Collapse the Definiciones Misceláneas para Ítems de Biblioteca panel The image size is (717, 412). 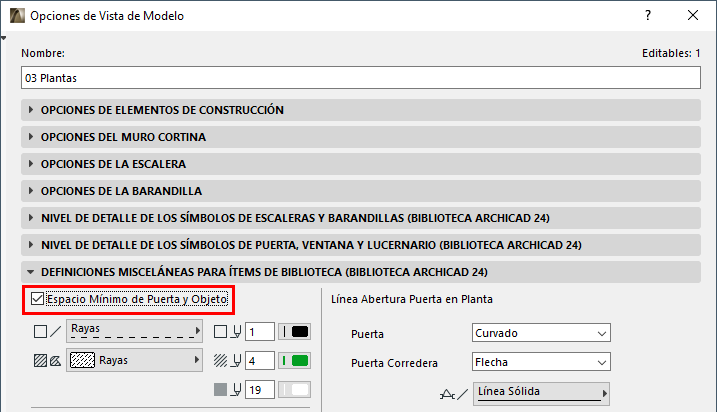click(x=361, y=272)
